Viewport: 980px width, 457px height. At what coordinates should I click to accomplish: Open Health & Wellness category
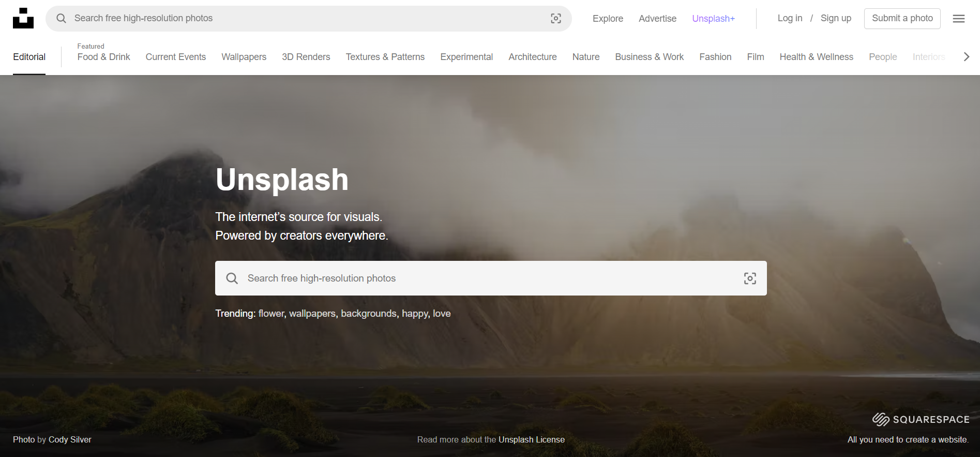817,57
